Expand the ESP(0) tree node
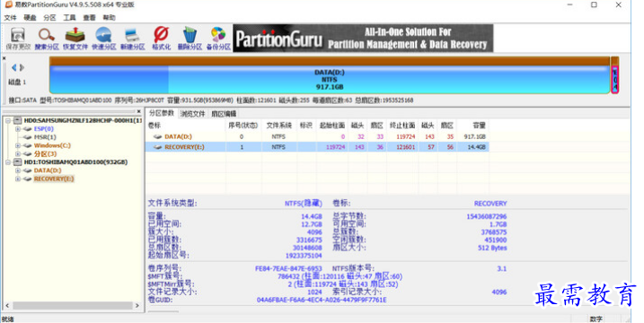Image resolution: width=644 pixels, height=323 pixels. [18, 129]
